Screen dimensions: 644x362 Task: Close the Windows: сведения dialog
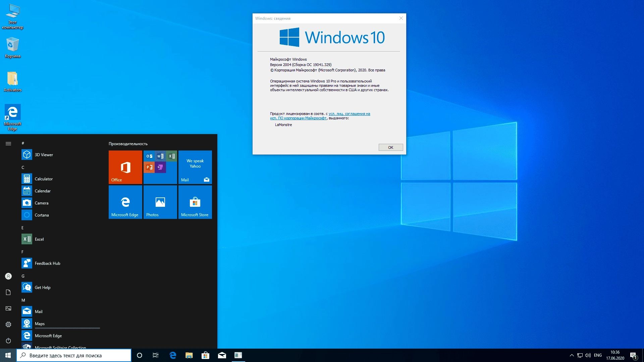[401, 18]
